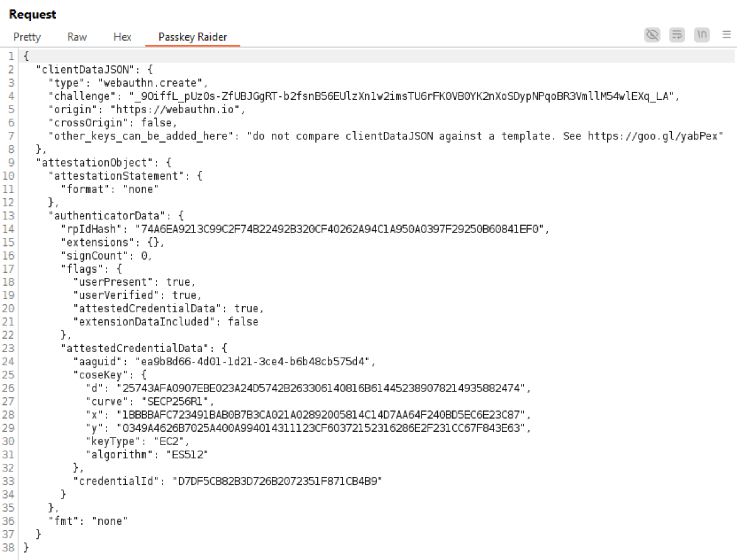Click the "https://webauthn.io" origin value
Screen dimensions: 737x560
[x=175, y=109]
